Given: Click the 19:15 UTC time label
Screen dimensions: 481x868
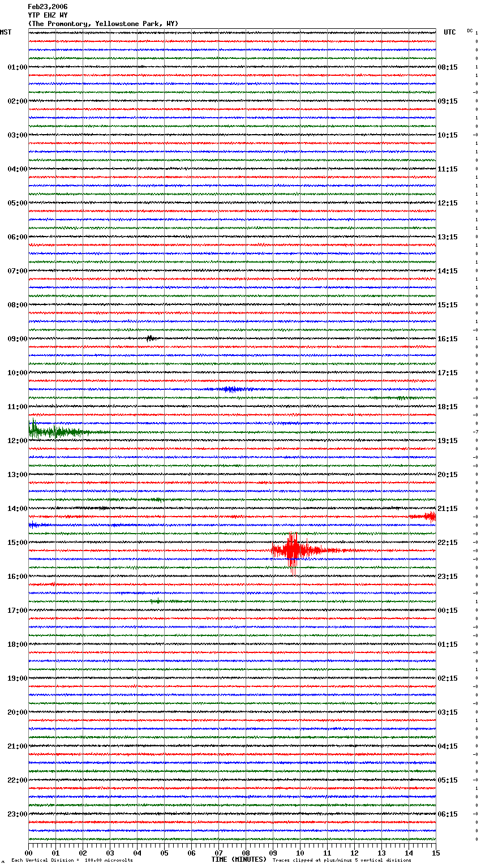Looking at the screenshot, I should 448,441.
